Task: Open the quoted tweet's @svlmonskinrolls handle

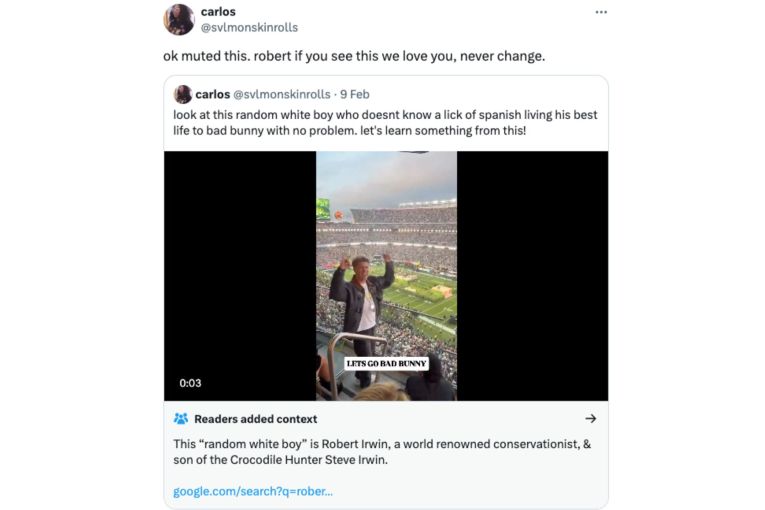Action: (281, 94)
